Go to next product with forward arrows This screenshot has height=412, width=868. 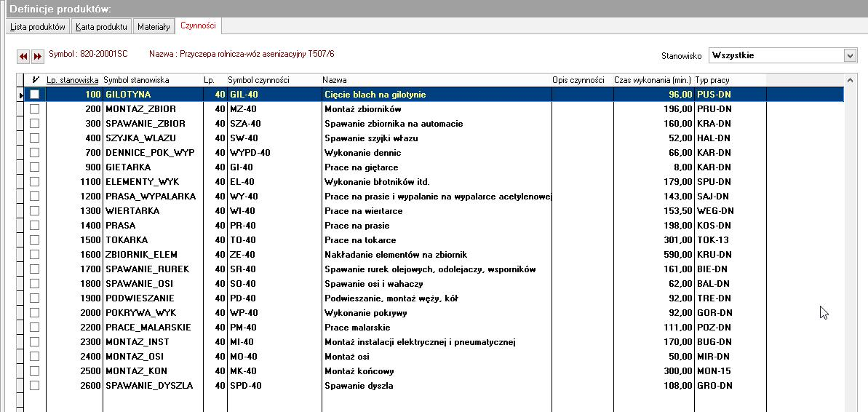pos(37,56)
